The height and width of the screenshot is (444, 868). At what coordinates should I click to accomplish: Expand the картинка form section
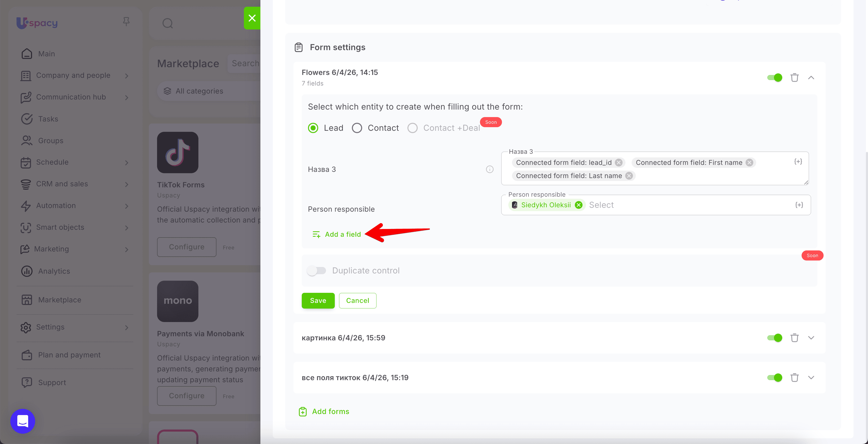811,338
